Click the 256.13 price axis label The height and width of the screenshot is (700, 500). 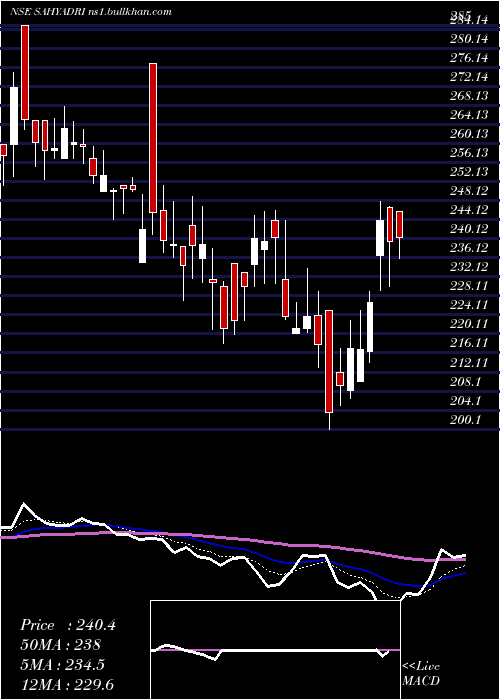pos(469,153)
